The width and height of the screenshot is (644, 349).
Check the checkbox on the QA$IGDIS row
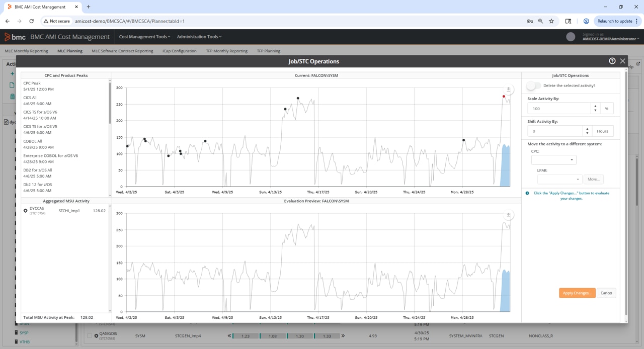(x=89, y=335)
